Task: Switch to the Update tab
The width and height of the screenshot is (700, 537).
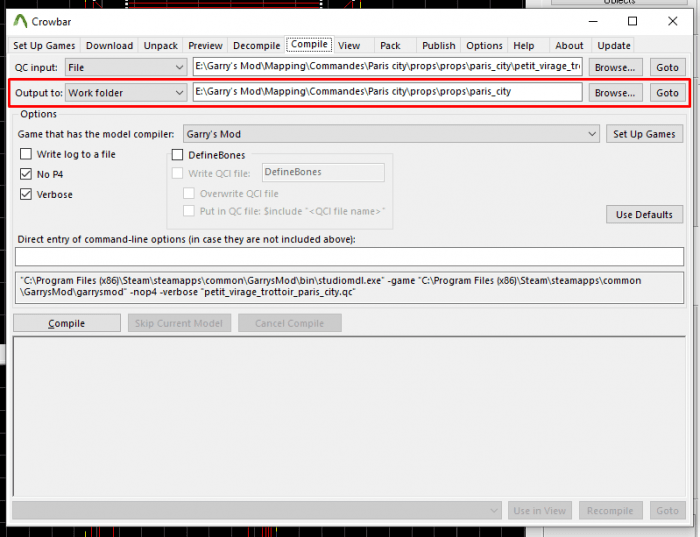Action: 614,46
